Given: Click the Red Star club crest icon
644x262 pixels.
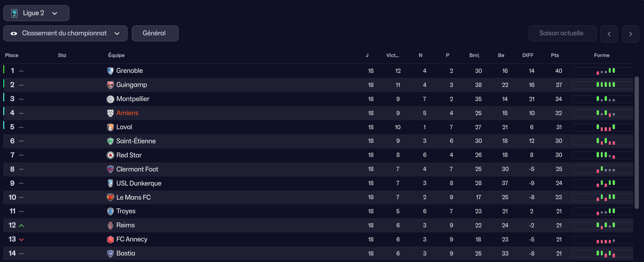Looking at the screenshot, I should [110, 155].
